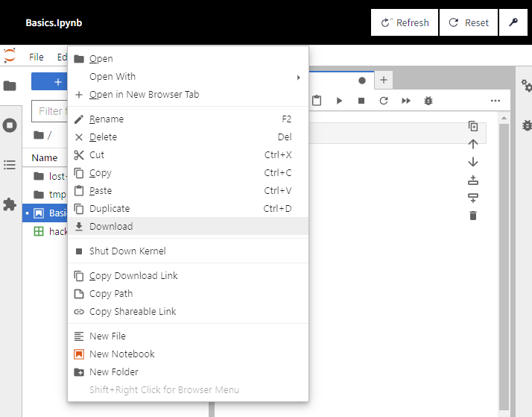This screenshot has width=532, height=417.
Task: Choose Download from the context menu
Action: (x=111, y=227)
